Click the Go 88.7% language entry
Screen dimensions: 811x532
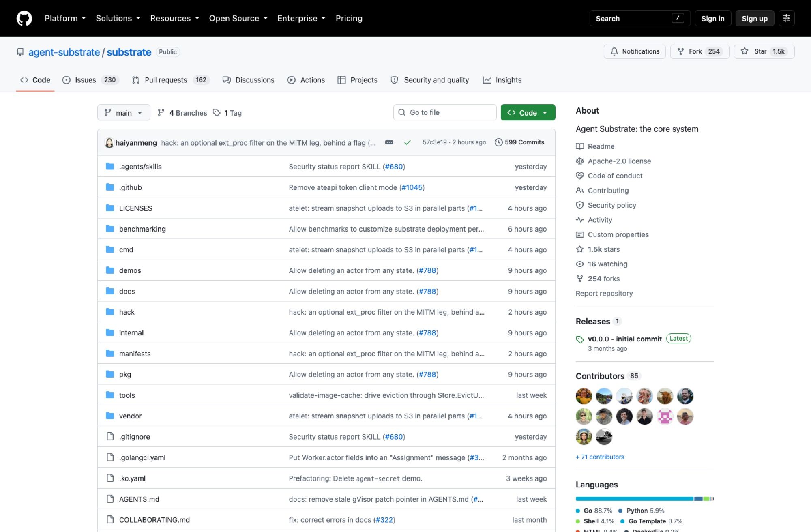(x=594, y=511)
